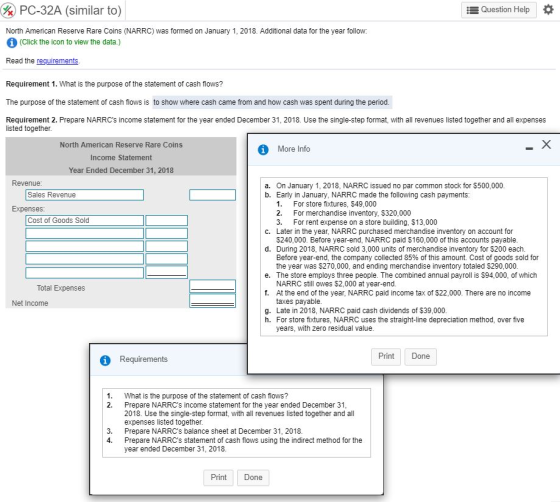Viewport: 560px width, 502px height.
Task: Click the Requirements dialog info icon
Action: (105, 360)
